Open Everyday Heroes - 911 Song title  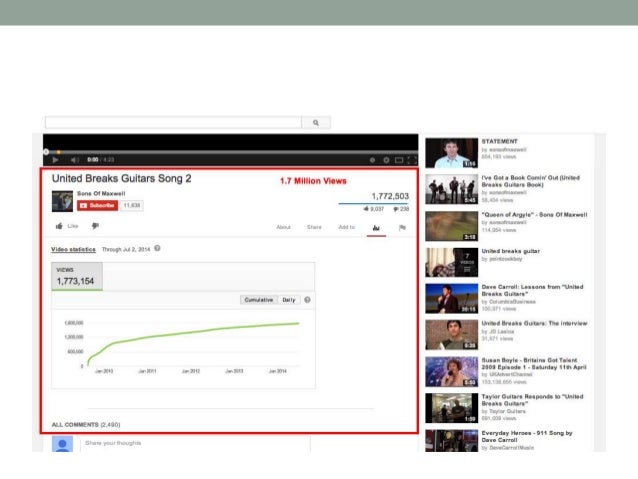click(x=527, y=436)
